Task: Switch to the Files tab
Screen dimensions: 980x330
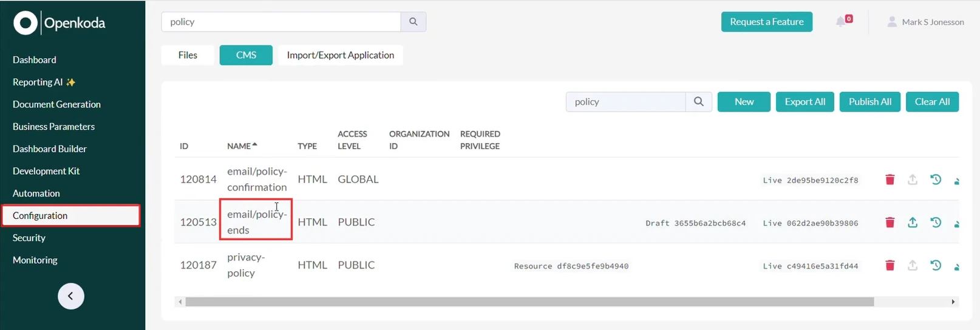Action: (188, 55)
